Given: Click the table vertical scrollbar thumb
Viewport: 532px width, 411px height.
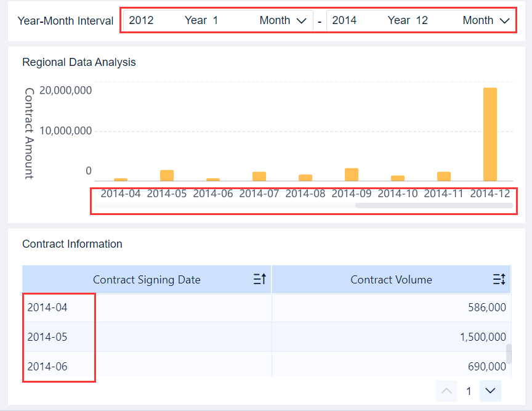Looking at the screenshot, I should (x=509, y=354).
